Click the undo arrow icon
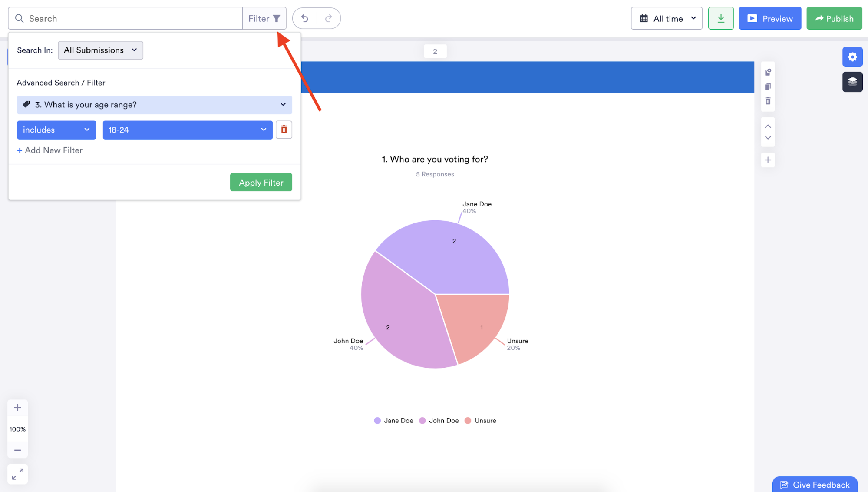Screen dimensions: 868x492 pyautogui.click(x=305, y=18)
